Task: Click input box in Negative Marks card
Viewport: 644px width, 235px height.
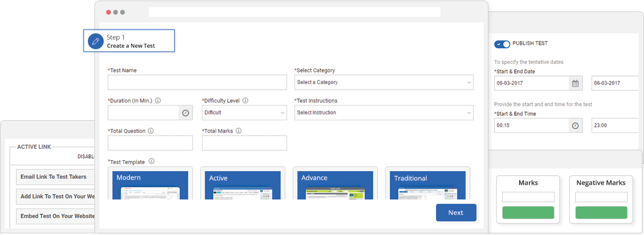Action: [601, 197]
